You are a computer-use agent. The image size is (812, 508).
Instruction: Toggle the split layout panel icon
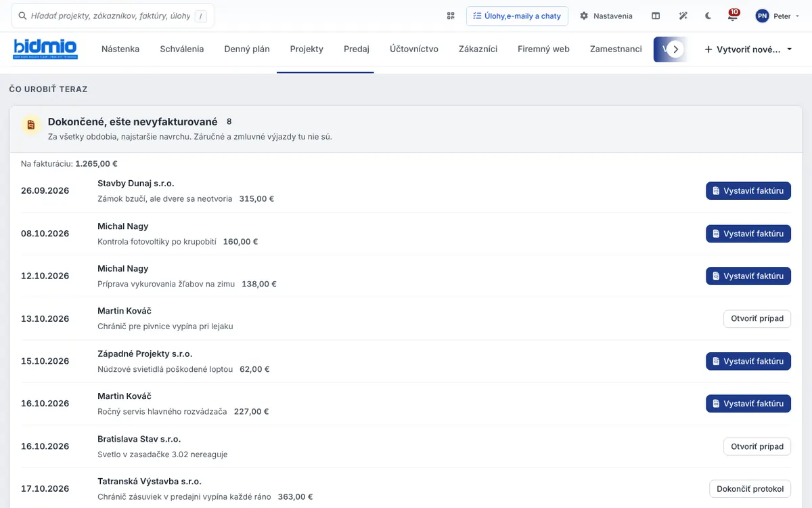click(x=656, y=16)
